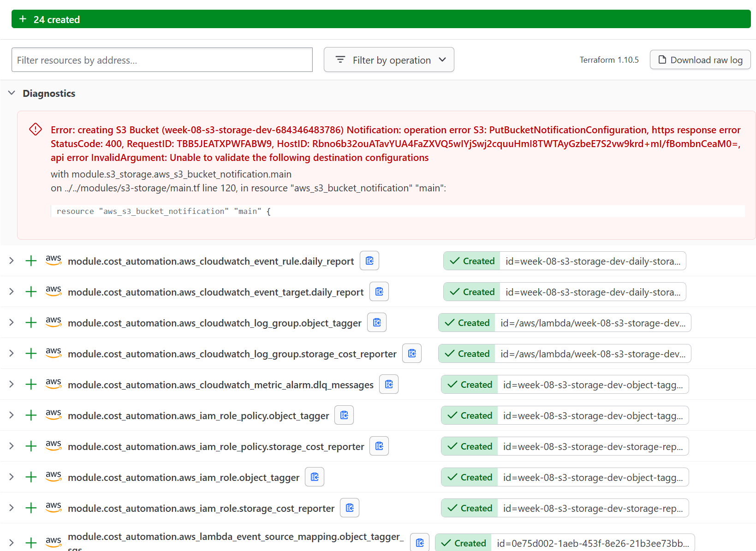The image size is (756, 551).
Task: Click Created status for cloudwatch_event_target.daily_report
Action: click(x=472, y=291)
